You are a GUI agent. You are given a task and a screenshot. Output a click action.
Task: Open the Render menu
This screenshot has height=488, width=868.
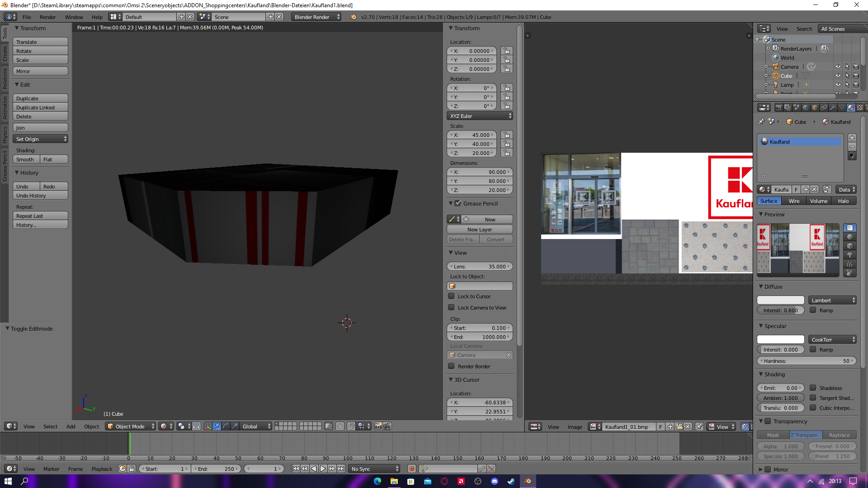pyautogui.click(x=47, y=17)
